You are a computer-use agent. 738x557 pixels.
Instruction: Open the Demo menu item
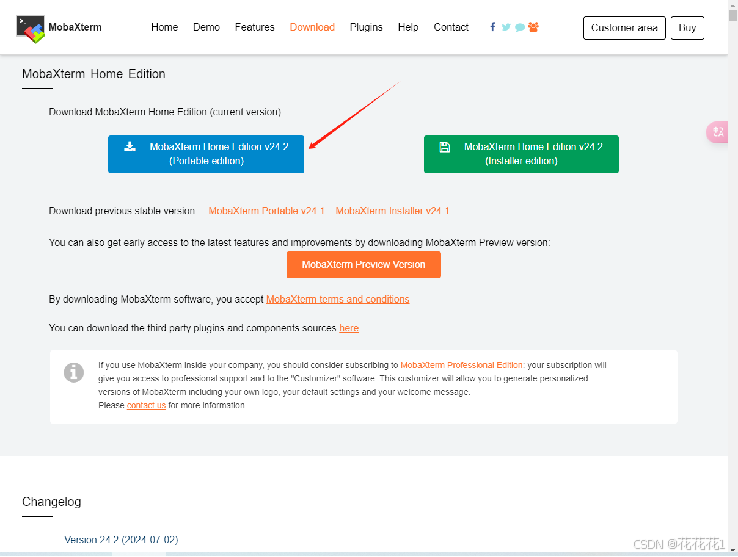(206, 27)
